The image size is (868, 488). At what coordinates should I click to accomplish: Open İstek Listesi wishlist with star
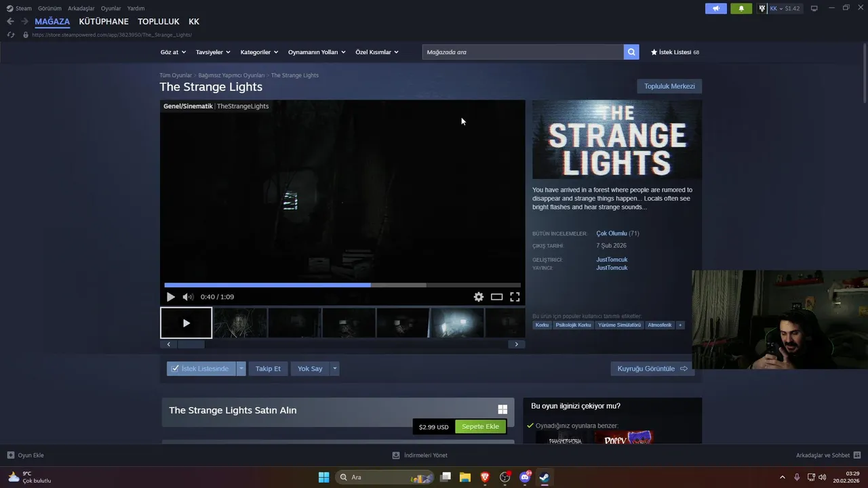[675, 52]
